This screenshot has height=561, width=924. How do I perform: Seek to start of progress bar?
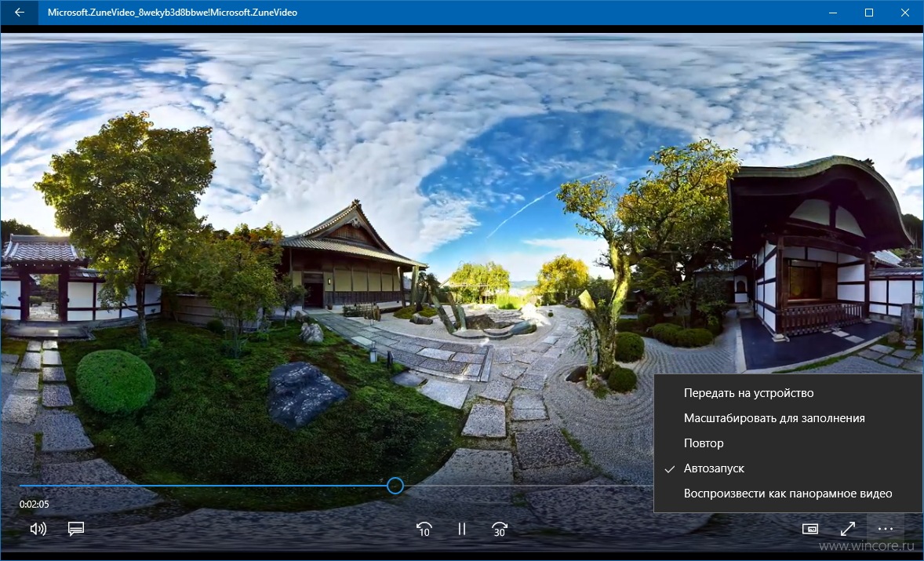pos(20,486)
